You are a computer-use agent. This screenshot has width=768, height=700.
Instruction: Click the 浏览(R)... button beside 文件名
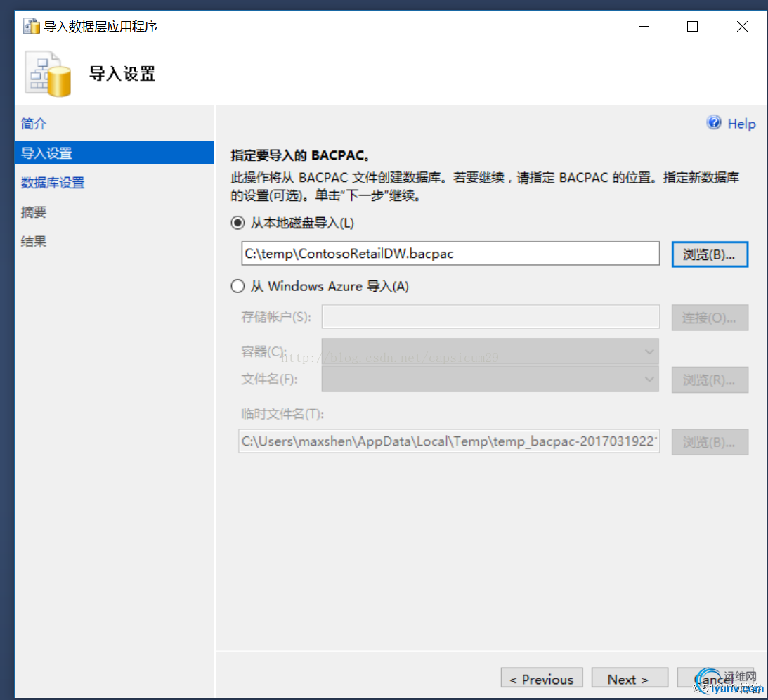coord(710,380)
